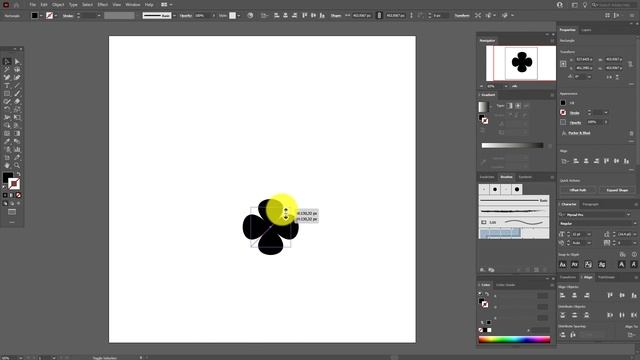Open the Brush Libraries menu icon

pos(482,270)
